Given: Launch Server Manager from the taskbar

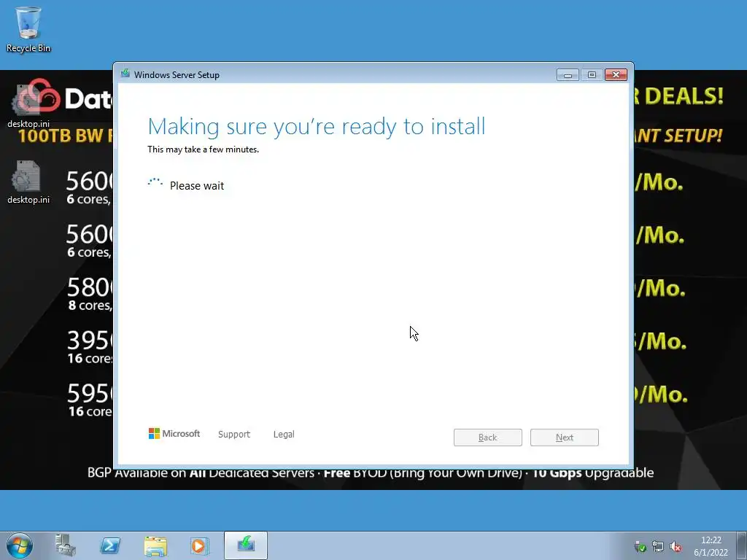Looking at the screenshot, I should click(65, 545).
